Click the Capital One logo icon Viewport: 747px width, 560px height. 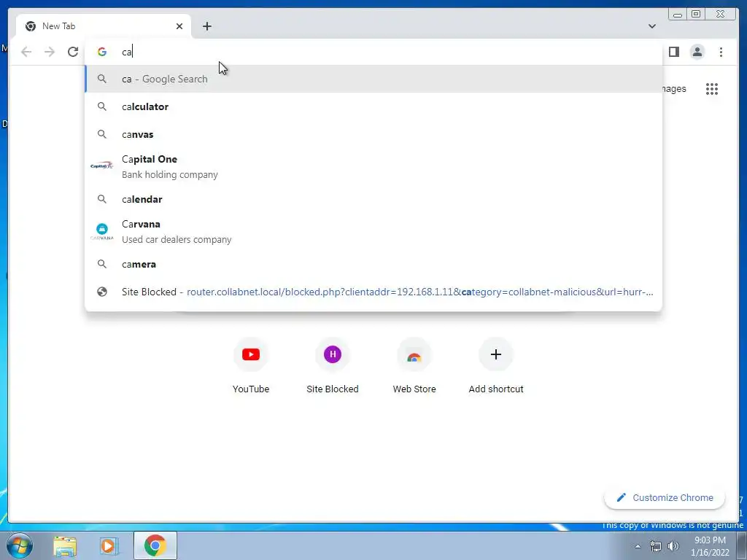coord(102,166)
